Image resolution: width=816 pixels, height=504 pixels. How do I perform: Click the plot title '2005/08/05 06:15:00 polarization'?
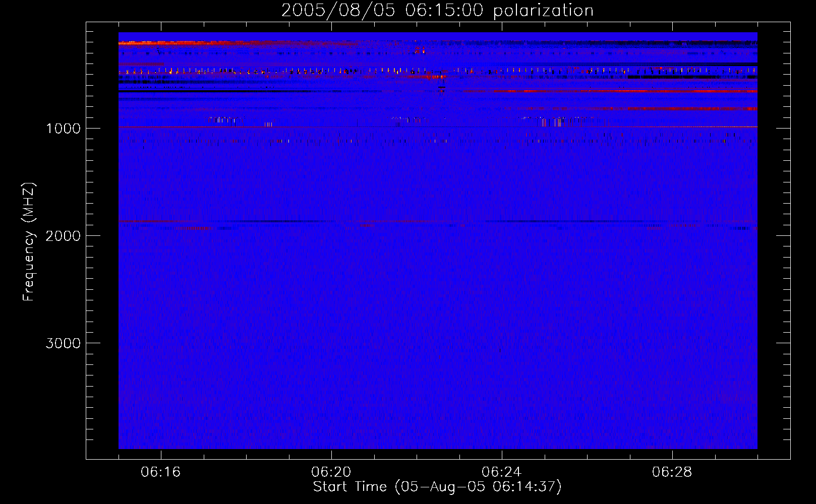click(x=437, y=11)
